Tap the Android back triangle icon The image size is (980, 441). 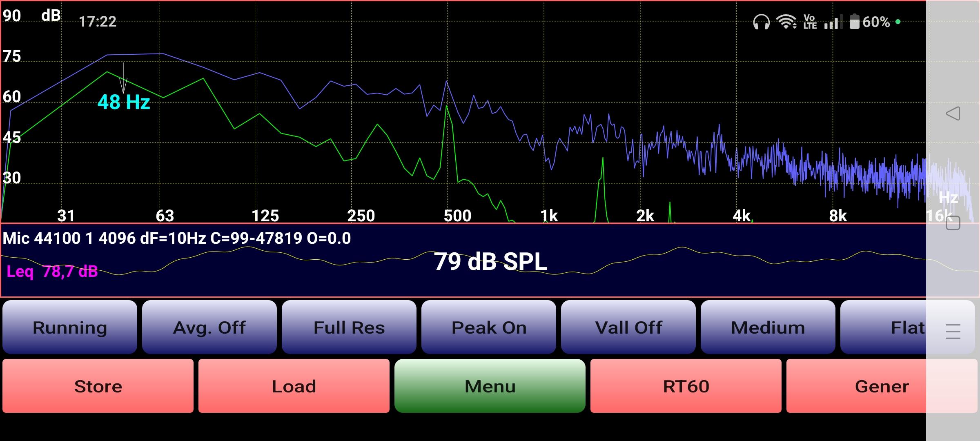coord(953,114)
